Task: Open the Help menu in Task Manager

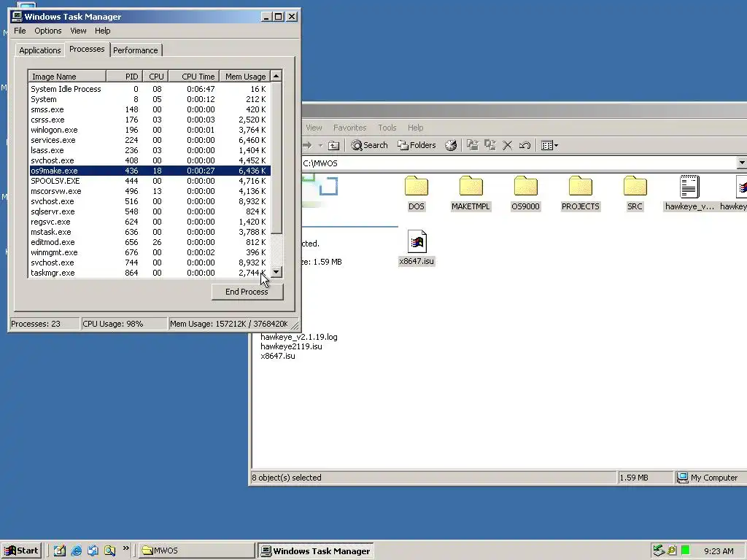Action: tap(102, 31)
